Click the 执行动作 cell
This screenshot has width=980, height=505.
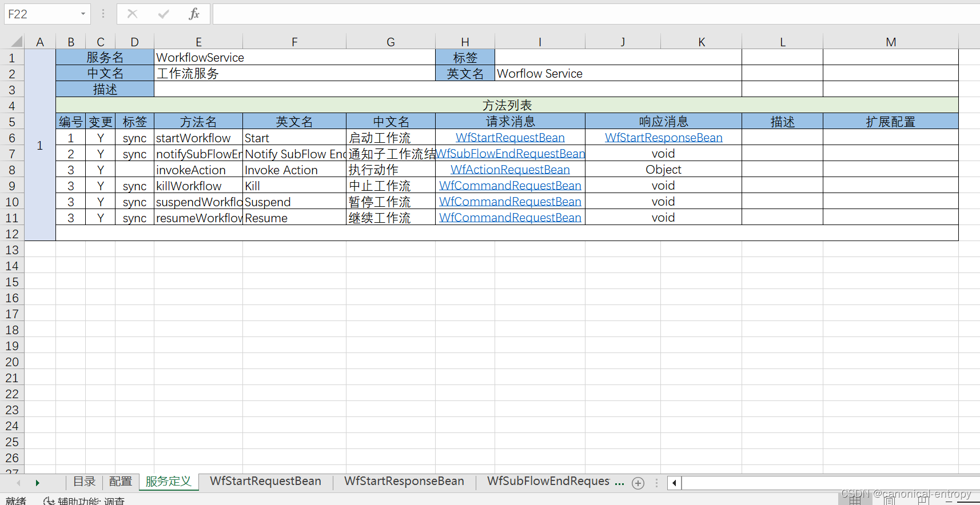pyautogui.click(x=391, y=170)
